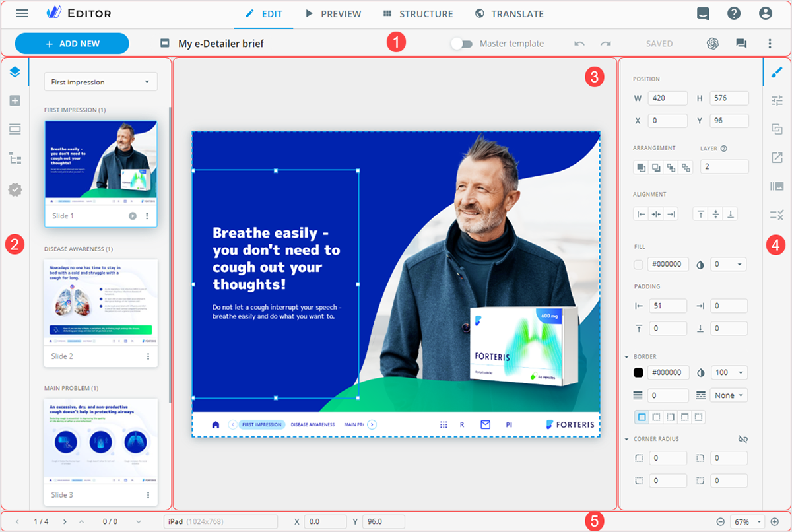Viewport: 792px width, 532px height.
Task: Select the brush style tab icon
Action: tap(777, 72)
